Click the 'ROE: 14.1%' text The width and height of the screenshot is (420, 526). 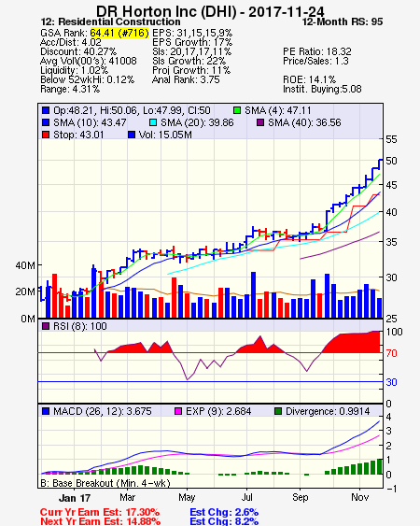pos(309,79)
